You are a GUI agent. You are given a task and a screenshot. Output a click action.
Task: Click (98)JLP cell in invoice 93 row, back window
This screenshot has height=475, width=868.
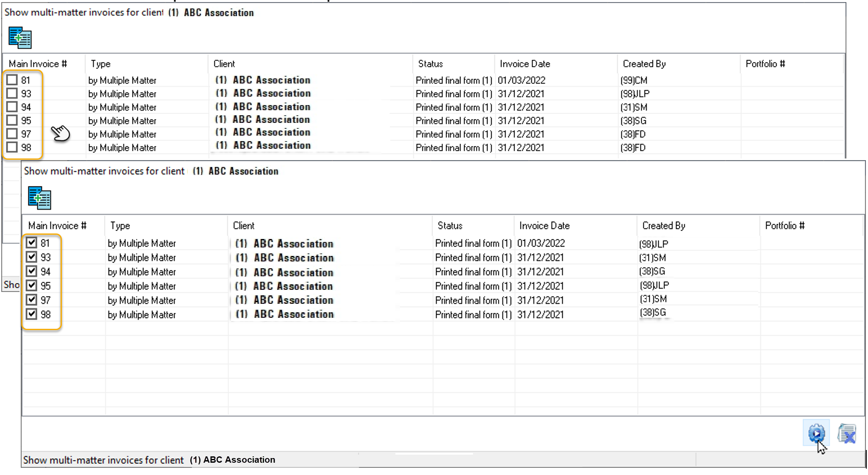point(634,94)
